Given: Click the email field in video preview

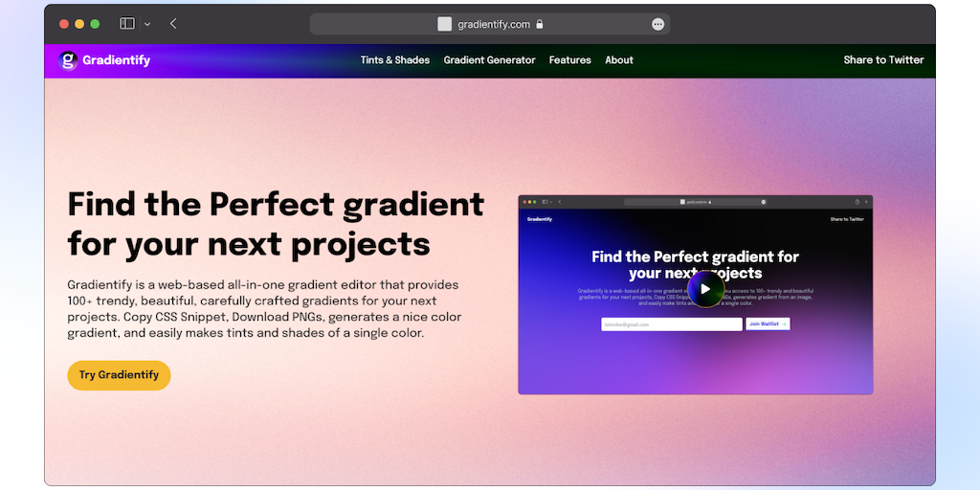Looking at the screenshot, I should (672, 324).
